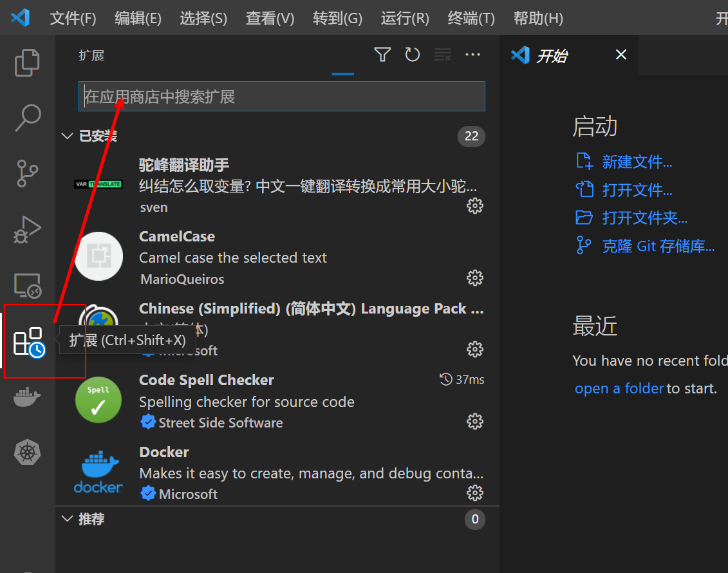This screenshot has height=573, width=728.
Task: Click 'Camel case the selected text' description
Action: 232,258
